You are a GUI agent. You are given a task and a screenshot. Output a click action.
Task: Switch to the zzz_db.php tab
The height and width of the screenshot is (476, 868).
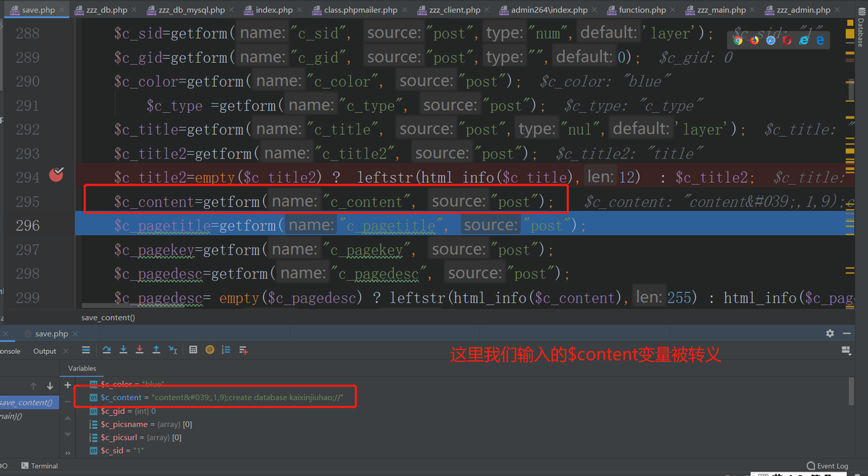pyautogui.click(x=106, y=10)
